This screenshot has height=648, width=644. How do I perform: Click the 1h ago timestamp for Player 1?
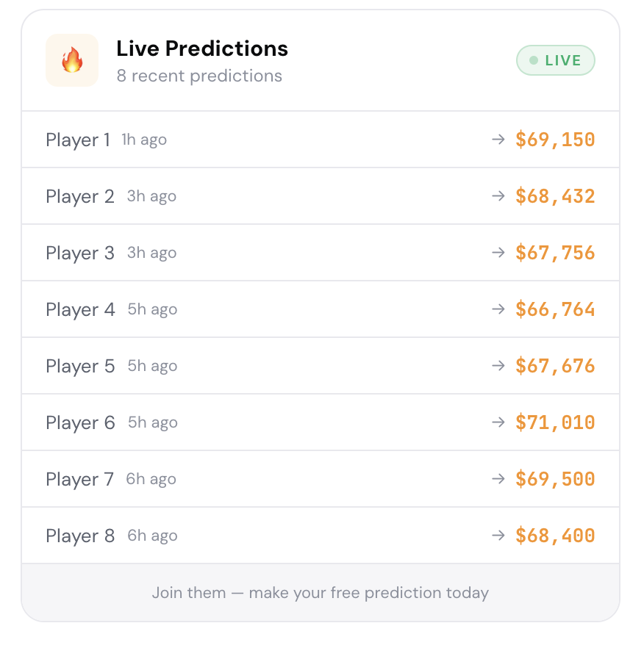pos(144,140)
